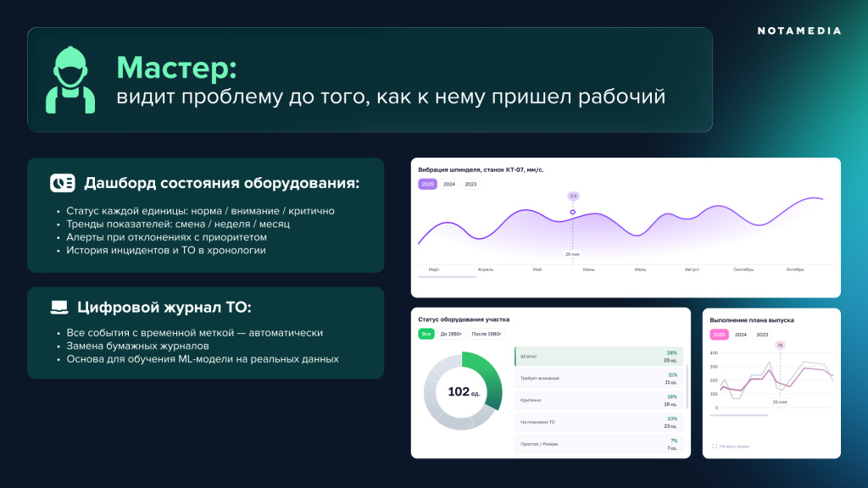The image size is (868, 488).
Task: Click the laptop icon beside Цифровой журнал ТО
Action: click(59, 307)
